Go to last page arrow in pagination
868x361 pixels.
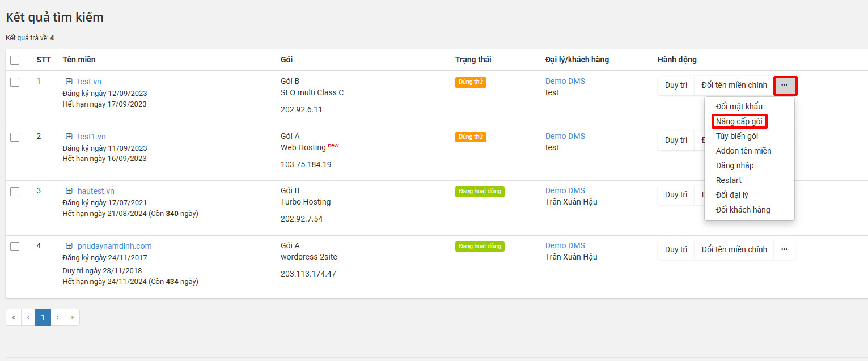(72, 317)
